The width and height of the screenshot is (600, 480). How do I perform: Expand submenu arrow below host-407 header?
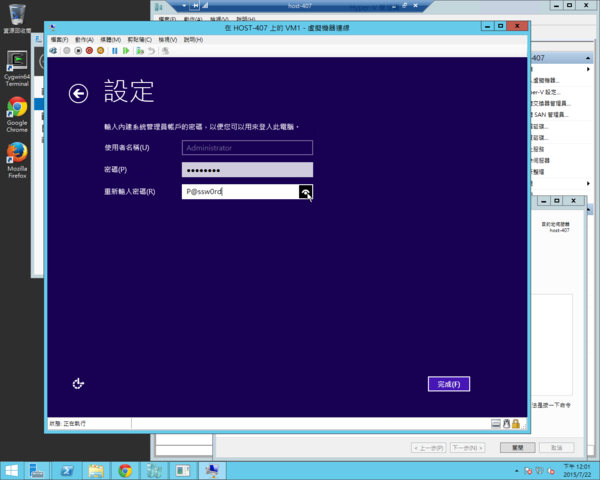pyautogui.click(x=588, y=69)
